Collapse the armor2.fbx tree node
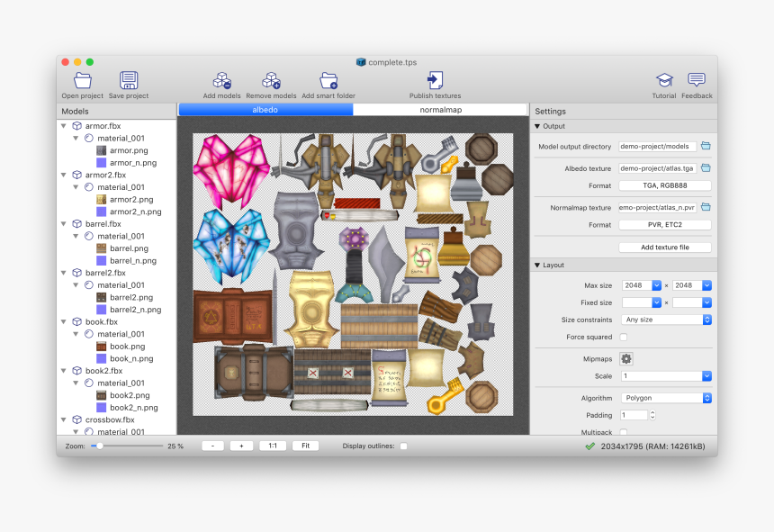This screenshot has width=774, height=532. coord(64,175)
